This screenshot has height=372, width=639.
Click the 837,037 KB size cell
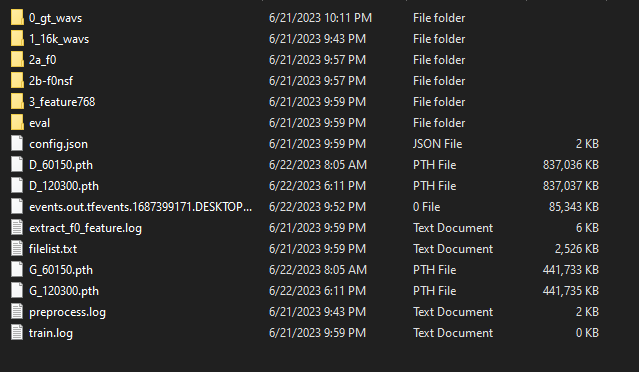point(571,186)
